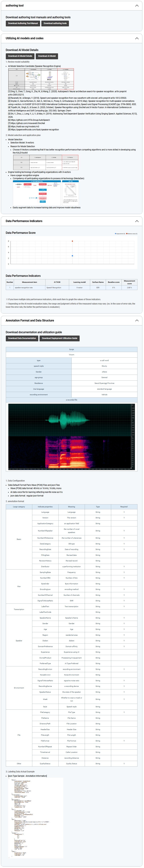Collapse the Annotation Format and Data Structure section
The height and width of the screenshot is (868, 144).
coord(137,320)
